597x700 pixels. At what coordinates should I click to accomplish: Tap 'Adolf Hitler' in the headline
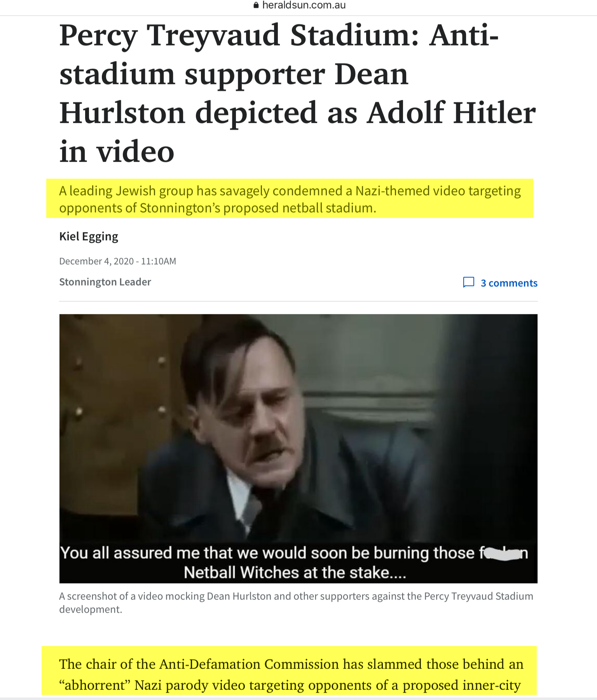click(452, 113)
